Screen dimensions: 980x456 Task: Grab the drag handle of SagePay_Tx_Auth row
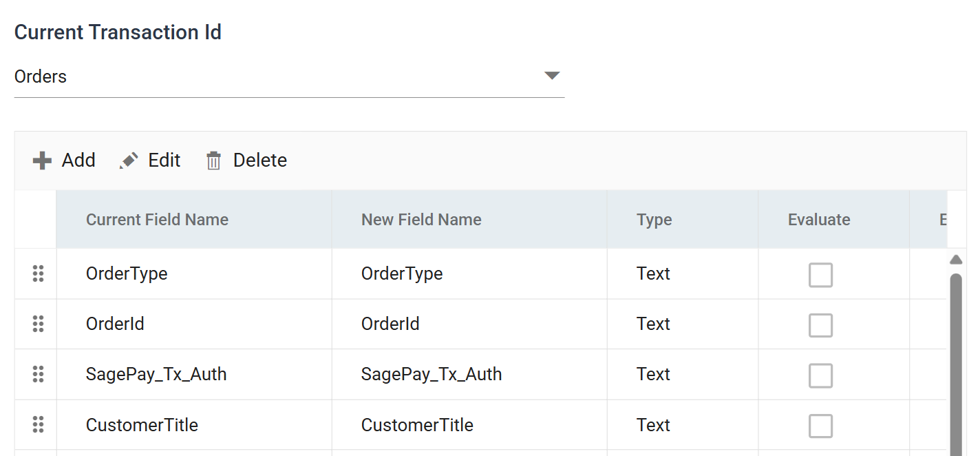[x=39, y=374]
